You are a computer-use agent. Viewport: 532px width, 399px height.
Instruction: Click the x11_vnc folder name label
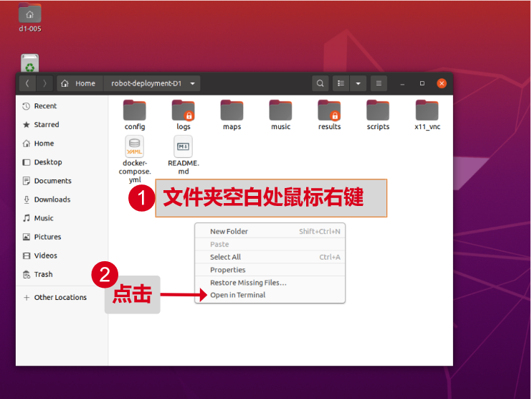[x=427, y=127]
